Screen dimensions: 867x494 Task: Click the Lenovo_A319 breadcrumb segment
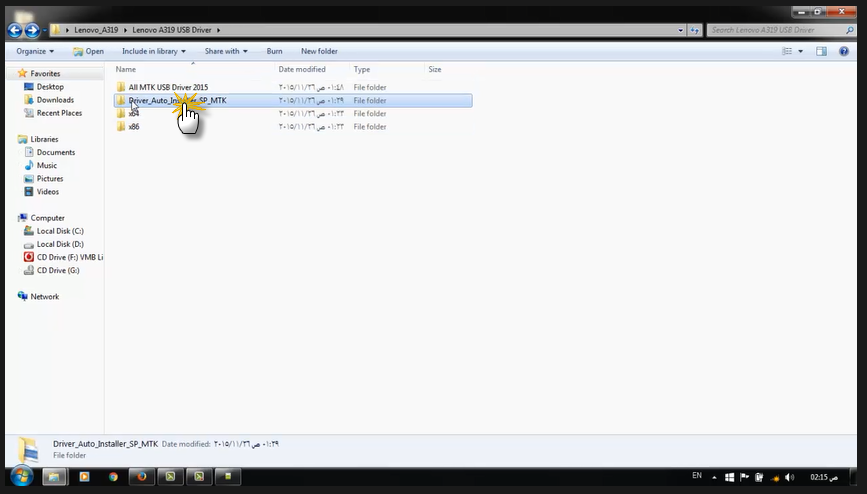tap(96, 30)
